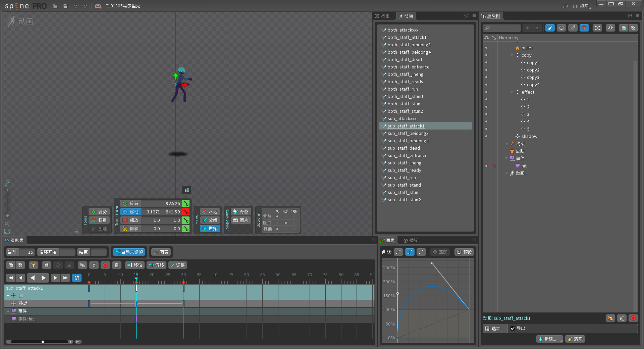Toggle visibility dot for bullet slot

point(486,48)
